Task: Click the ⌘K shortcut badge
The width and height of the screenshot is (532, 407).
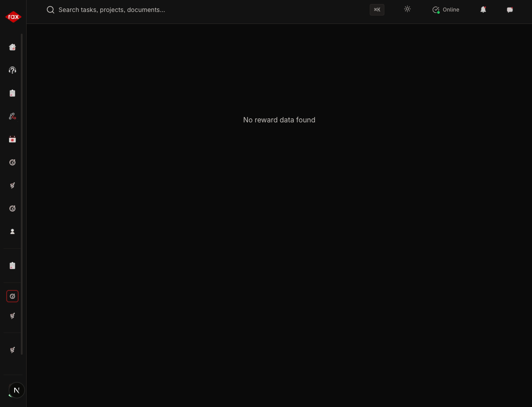Action: pyautogui.click(x=377, y=10)
